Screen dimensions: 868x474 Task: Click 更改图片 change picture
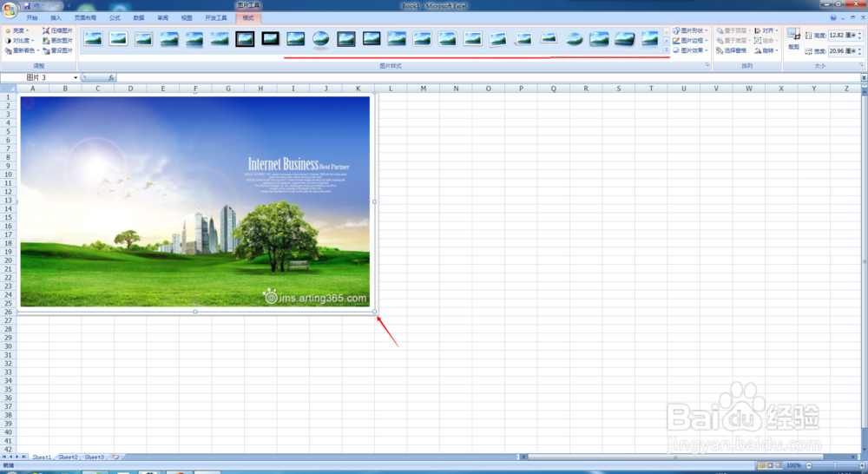click(x=57, y=41)
